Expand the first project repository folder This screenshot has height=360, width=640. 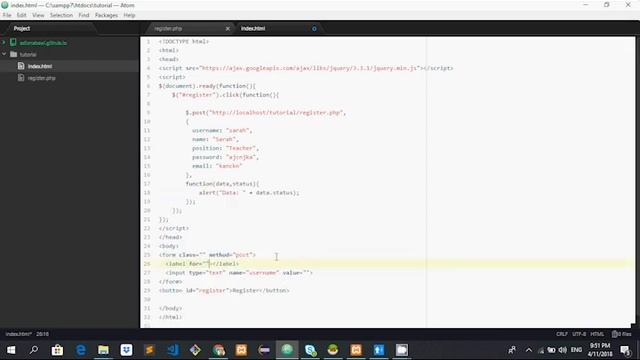4,42
